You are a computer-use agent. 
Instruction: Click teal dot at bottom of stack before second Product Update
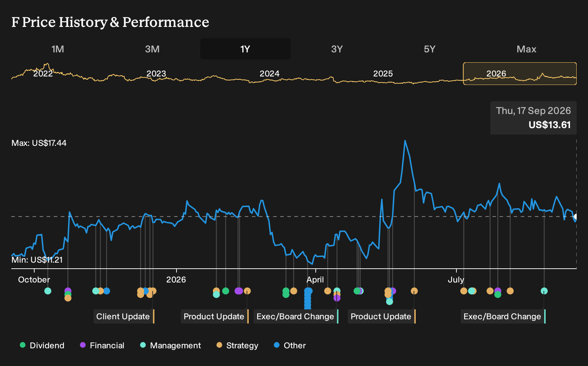[x=390, y=302]
